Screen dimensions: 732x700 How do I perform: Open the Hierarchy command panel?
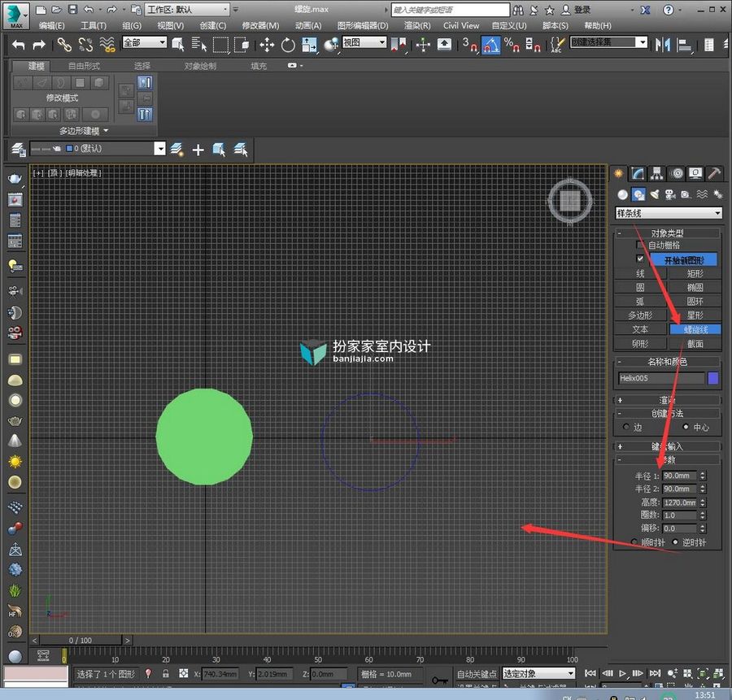tap(657, 174)
